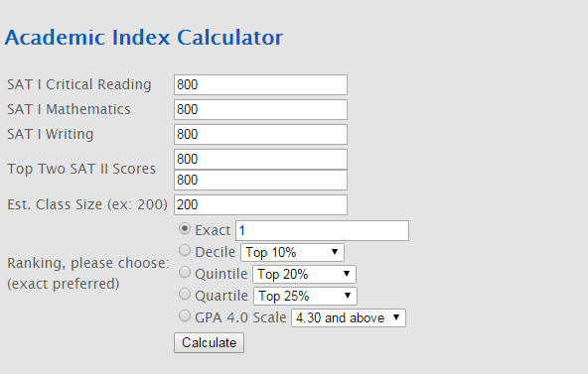Viewport: 588px width, 374px height.
Task: Click the Calculate button
Action: click(209, 342)
